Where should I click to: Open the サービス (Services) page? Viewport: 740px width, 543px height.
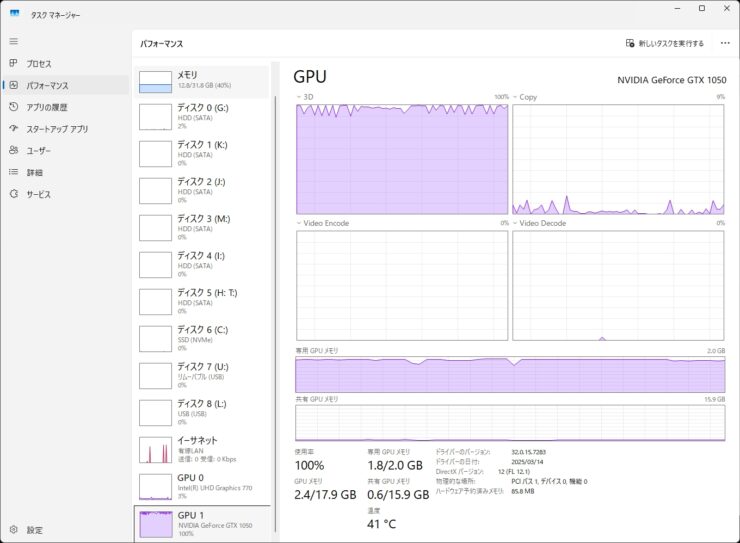(38, 194)
